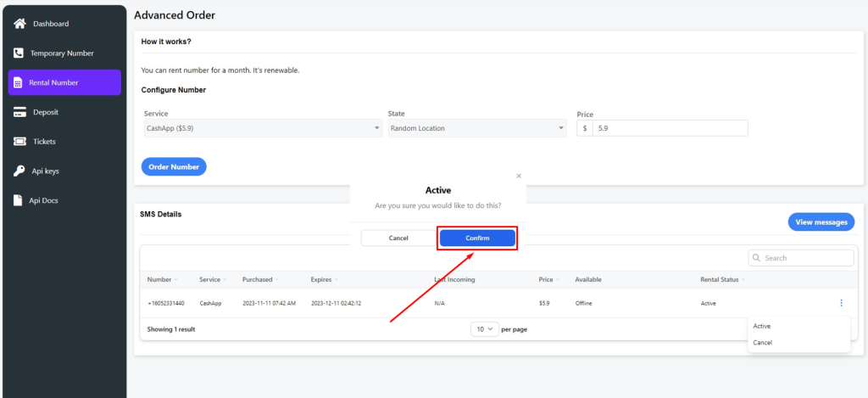
Task: Click the Temporary Number phone icon
Action: 19,53
